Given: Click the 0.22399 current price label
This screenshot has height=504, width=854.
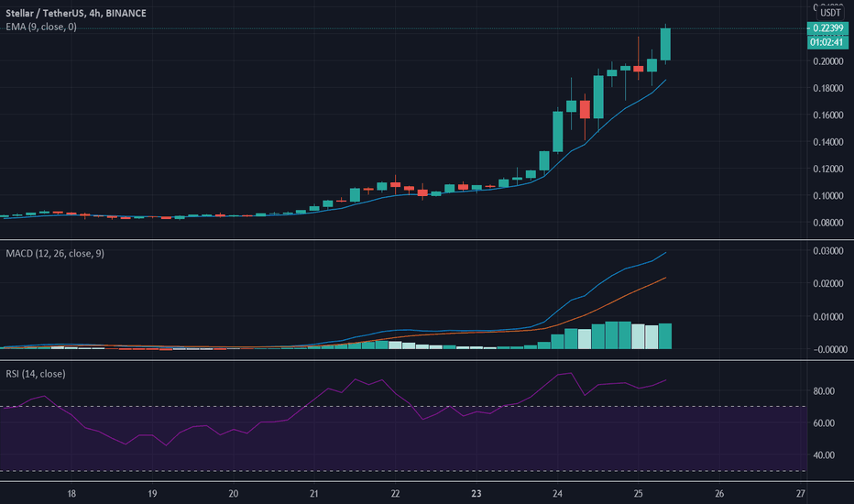Looking at the screenshot, I should (827, 28).
